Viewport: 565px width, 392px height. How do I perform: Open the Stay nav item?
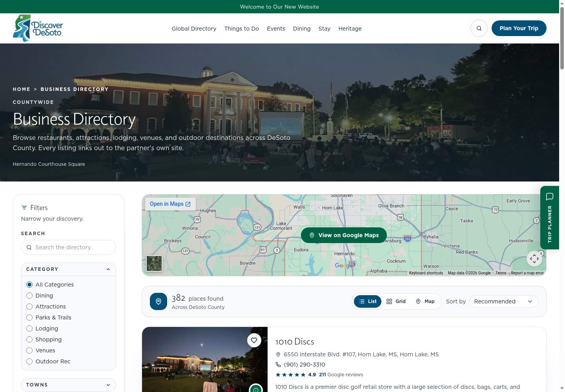324,29
